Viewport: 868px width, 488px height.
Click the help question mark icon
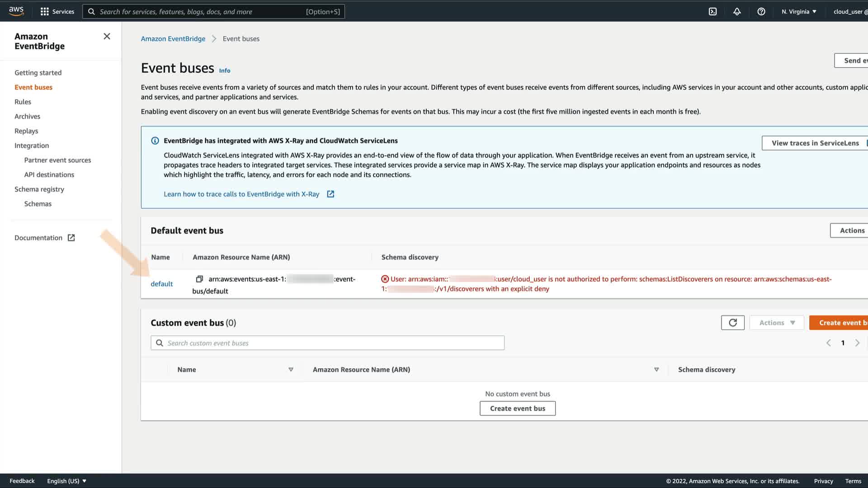[761, 12]
